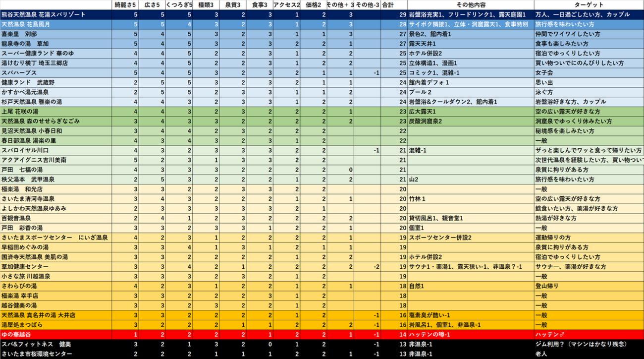Image resolution: width=644 pixels, height=359 pixels.
Task: Click 見沼天然温泉 小春日和 row name
Action: pos(56,131)
